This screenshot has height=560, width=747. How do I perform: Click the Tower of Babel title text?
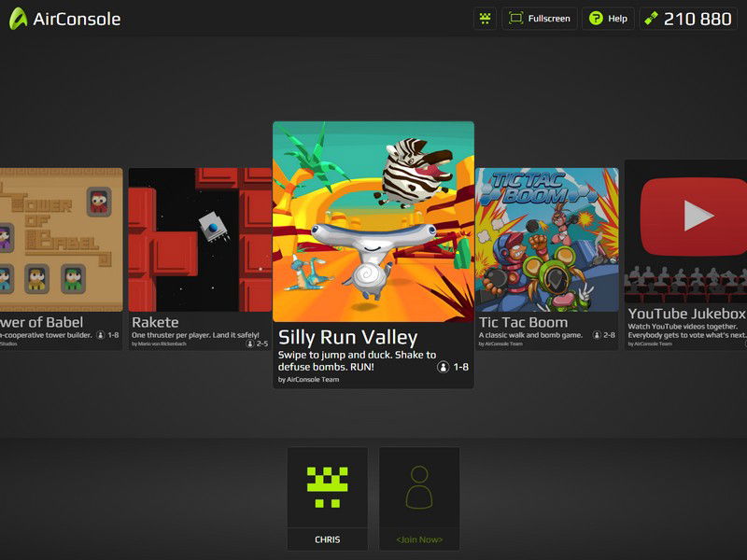coord(41,322)
